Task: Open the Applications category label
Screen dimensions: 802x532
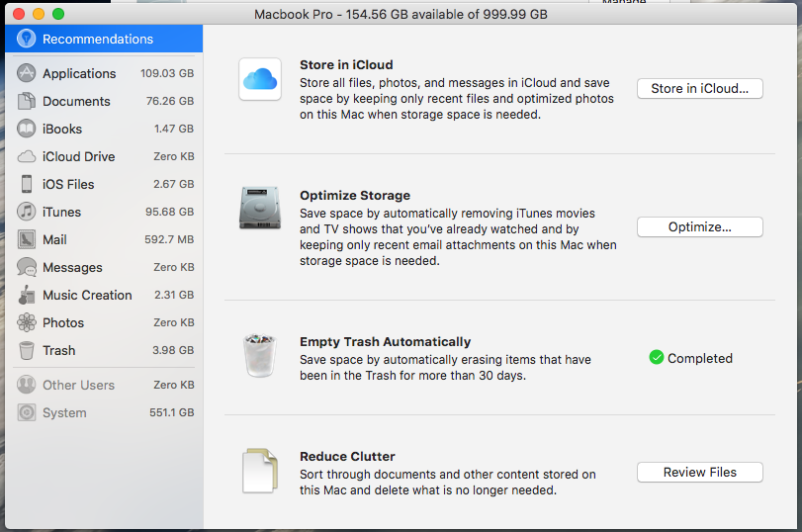Action: coord(79,73)
